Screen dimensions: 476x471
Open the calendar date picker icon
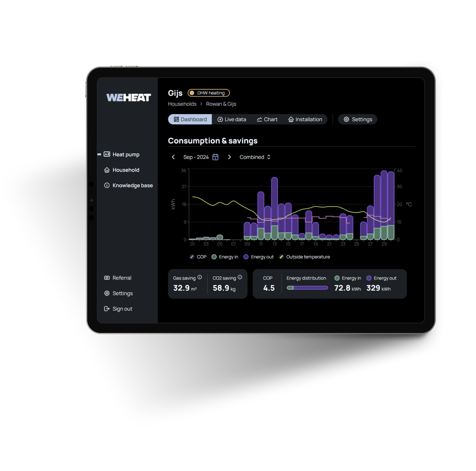coord(215,157)
